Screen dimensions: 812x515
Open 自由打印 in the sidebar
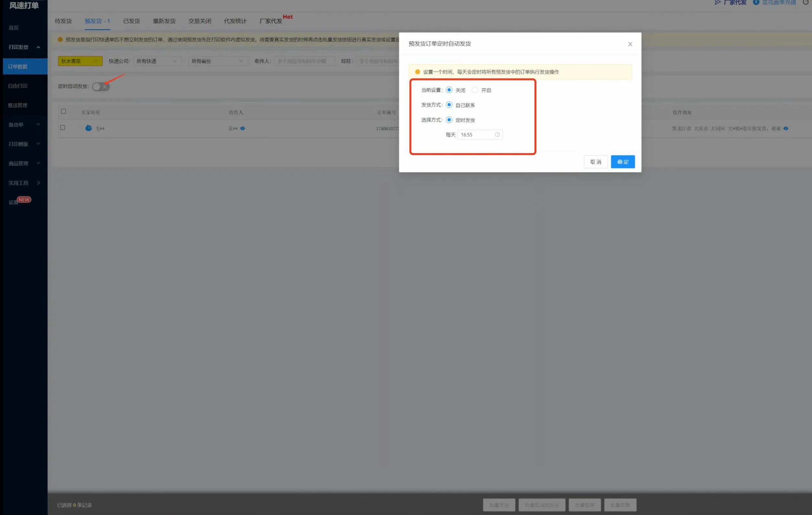[18, 86]
